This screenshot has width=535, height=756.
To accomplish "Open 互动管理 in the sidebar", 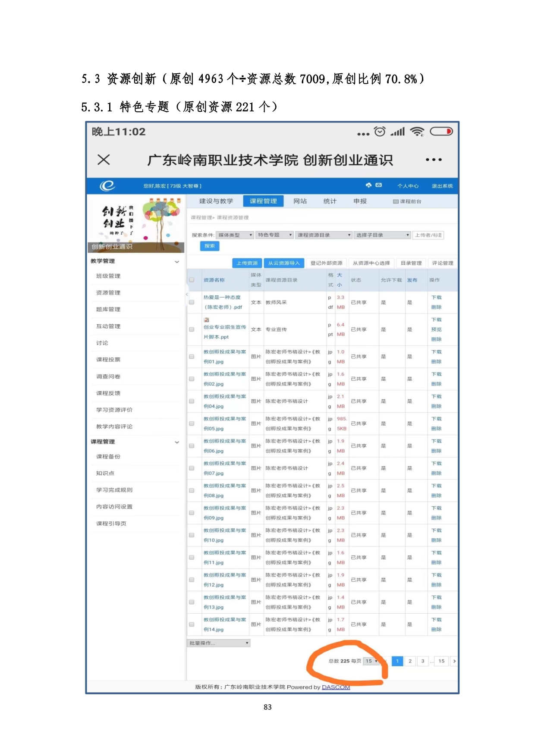I will [108, 326].
